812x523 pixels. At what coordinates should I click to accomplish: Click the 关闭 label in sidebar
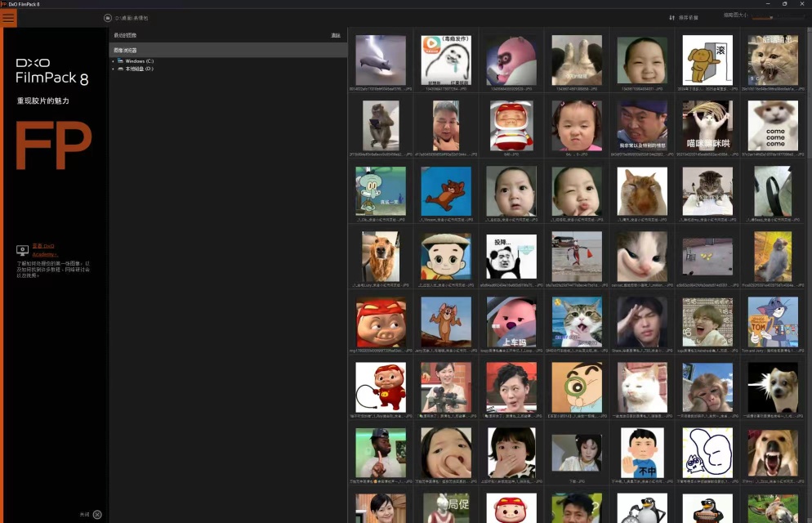tap(84, 514)
